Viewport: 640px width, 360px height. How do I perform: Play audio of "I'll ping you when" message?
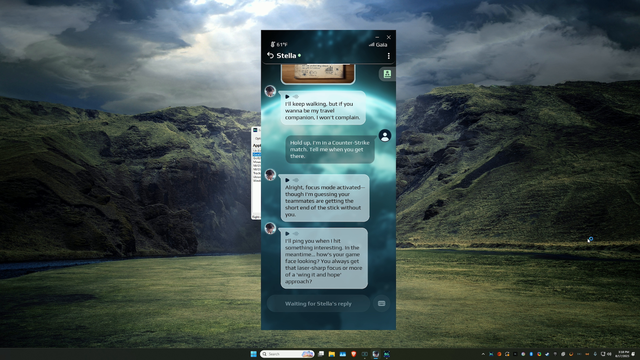tap(287, 234)
